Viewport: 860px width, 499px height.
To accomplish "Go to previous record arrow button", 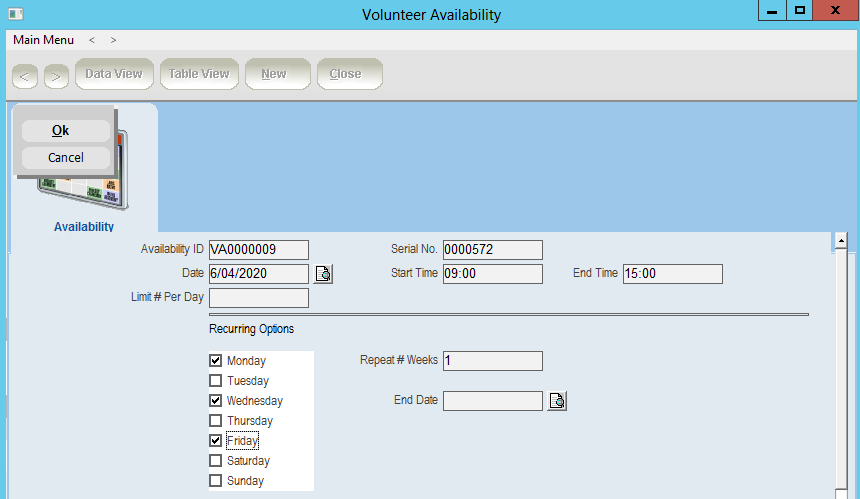I will coord(26,75).
